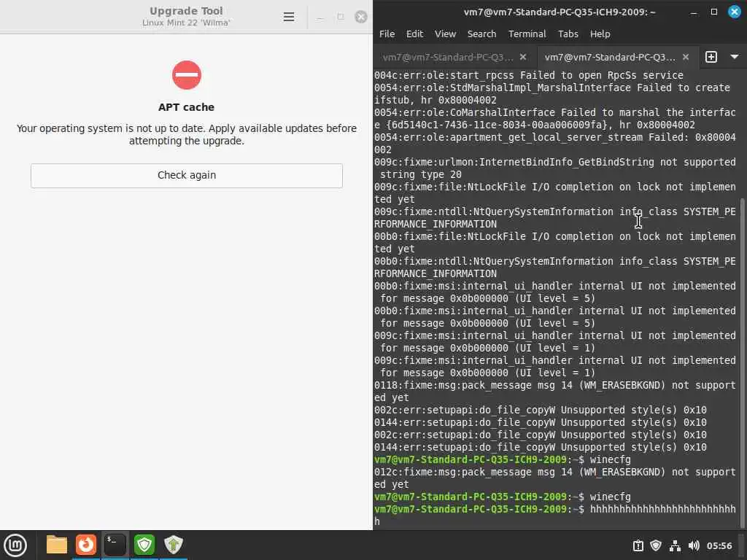
Task: Switch to the Upgrade Tool taskbar icon
Action: click(x=174, y=545)
